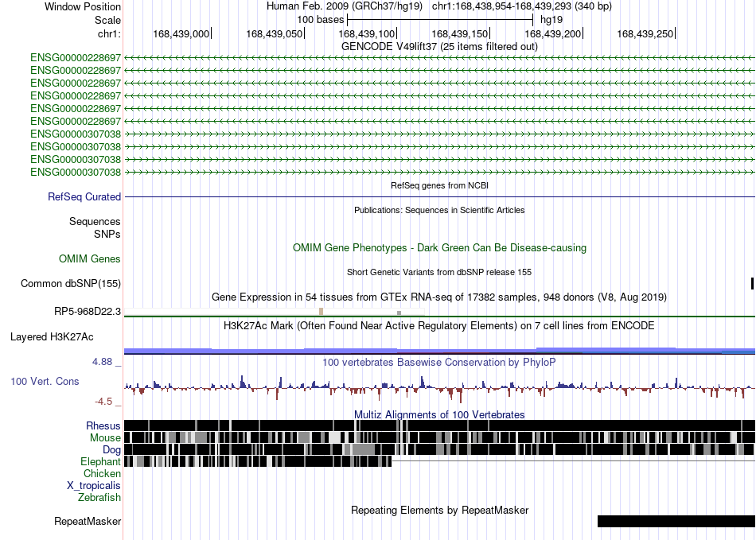The image size is (756, 540).
Task: Open Repeating Elements by RepeatMasker title
Action: click(439, 510)
